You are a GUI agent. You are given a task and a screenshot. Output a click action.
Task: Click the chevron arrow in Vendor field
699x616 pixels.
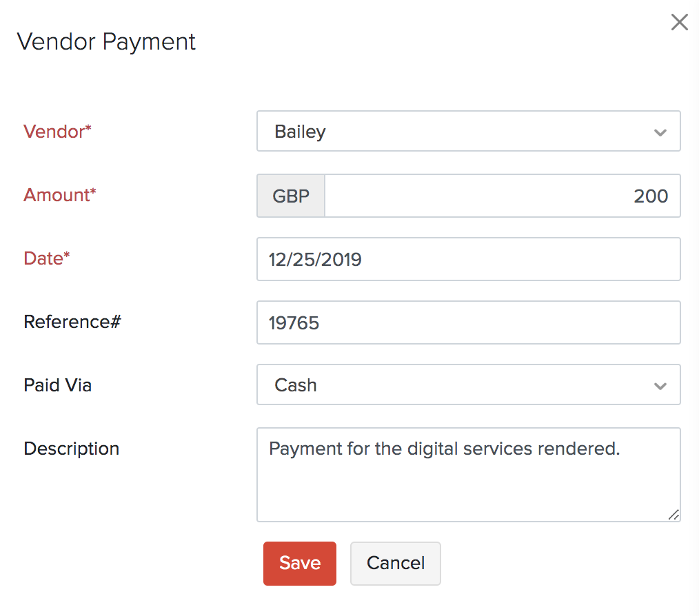tap(660, 132)
